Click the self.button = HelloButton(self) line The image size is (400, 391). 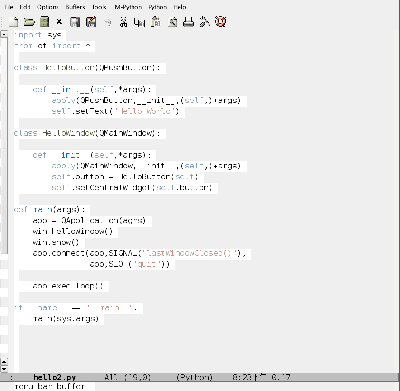coord(125,177)
